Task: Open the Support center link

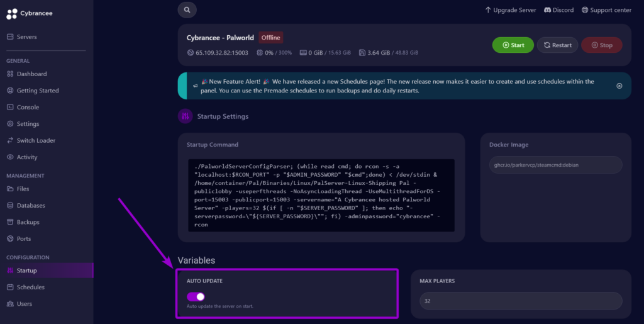Action: point(606,10)
